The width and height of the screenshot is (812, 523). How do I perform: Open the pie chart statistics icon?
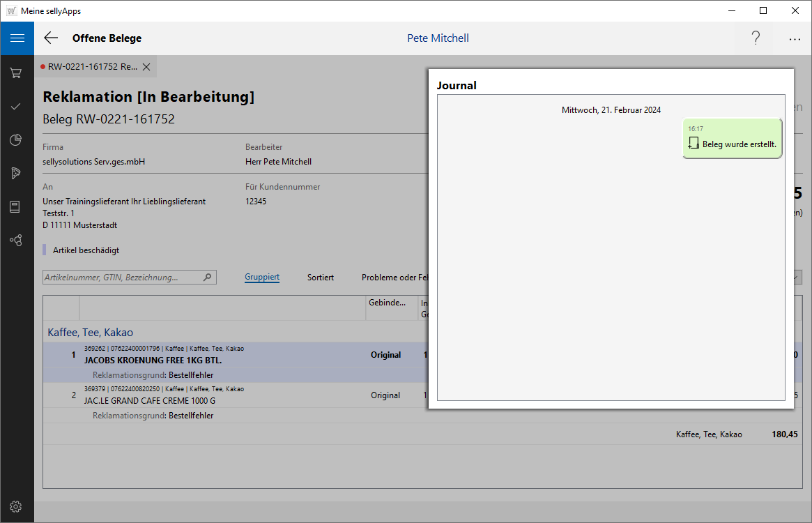[x=16, y=140]
